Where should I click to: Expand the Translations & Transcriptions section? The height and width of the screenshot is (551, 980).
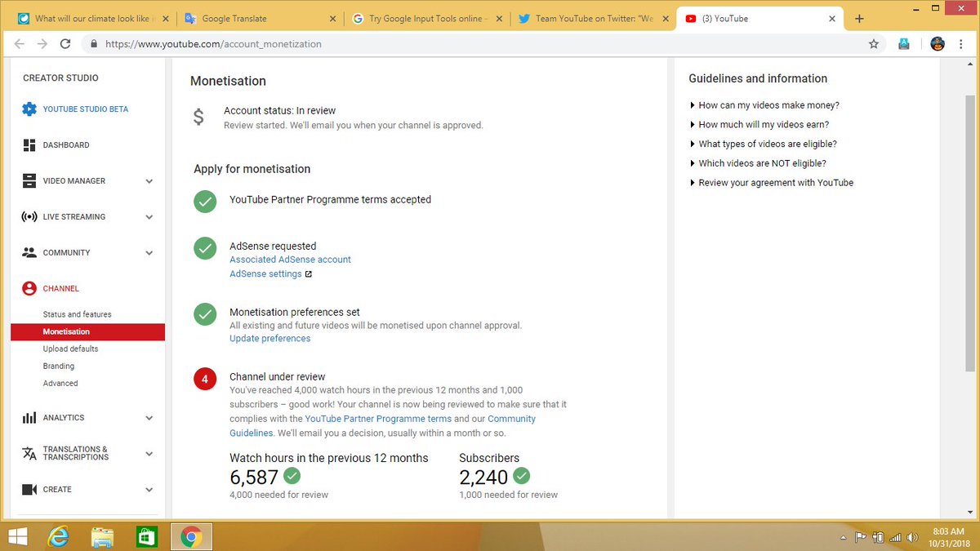149,454
